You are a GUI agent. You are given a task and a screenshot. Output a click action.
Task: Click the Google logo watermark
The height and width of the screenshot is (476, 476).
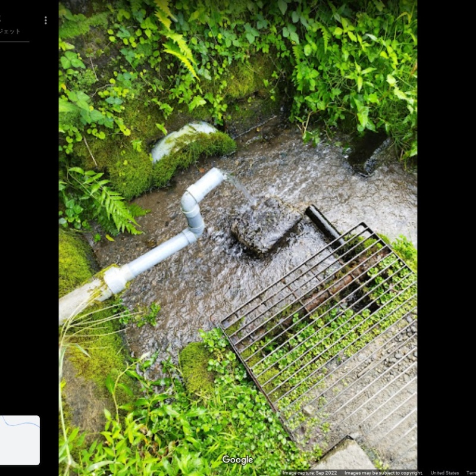pyautogui.click(x=237, y=459)
